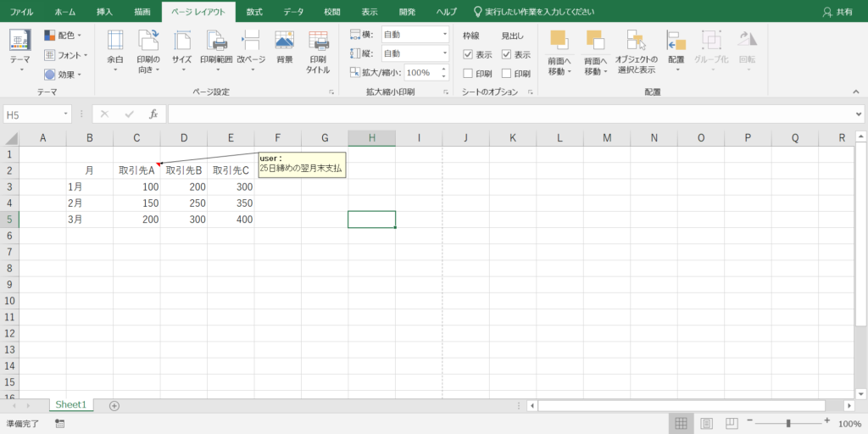The image size is (868, 434).
Task: Increase scale with the 拡大/縮小 up arrow
Action: [x=443, y=70]
